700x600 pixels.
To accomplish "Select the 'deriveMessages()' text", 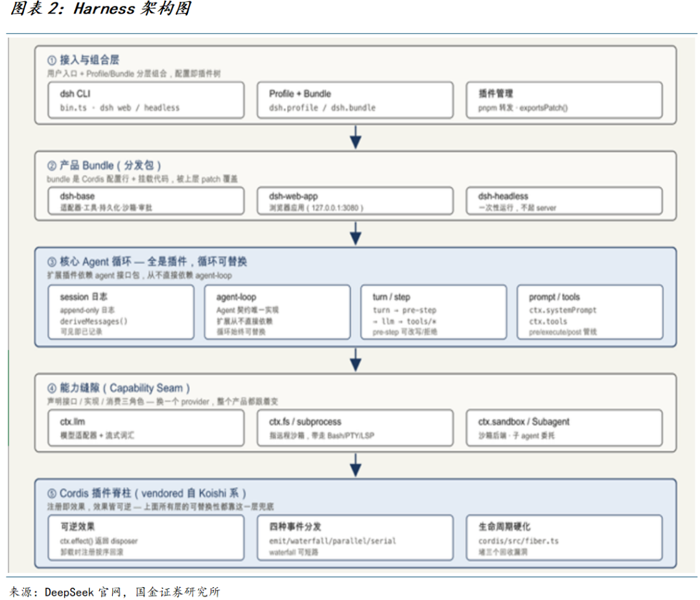I will click(x=94, y=321).
